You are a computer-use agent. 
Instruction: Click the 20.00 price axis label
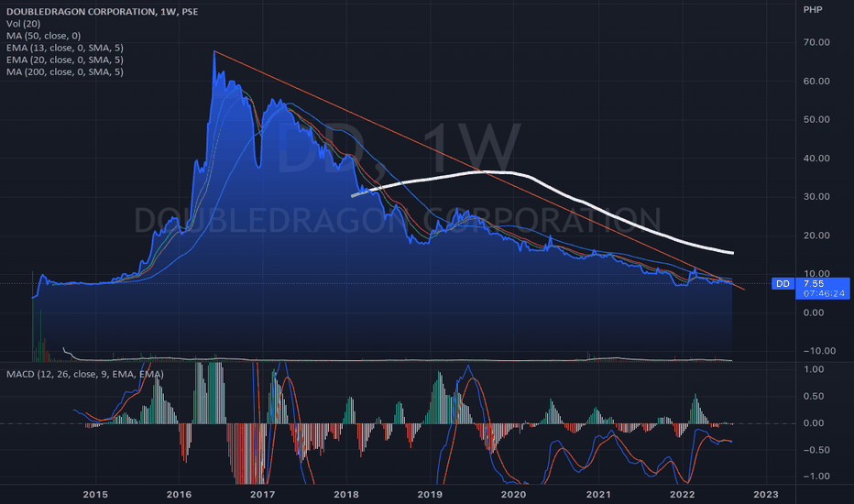(816, 236)
